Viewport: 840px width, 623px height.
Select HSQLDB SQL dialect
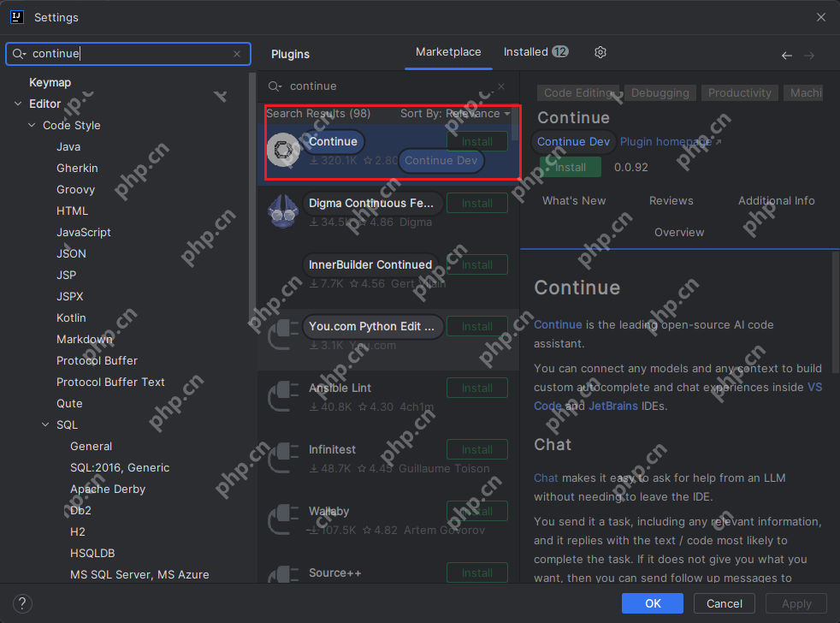tap(92, 553)
